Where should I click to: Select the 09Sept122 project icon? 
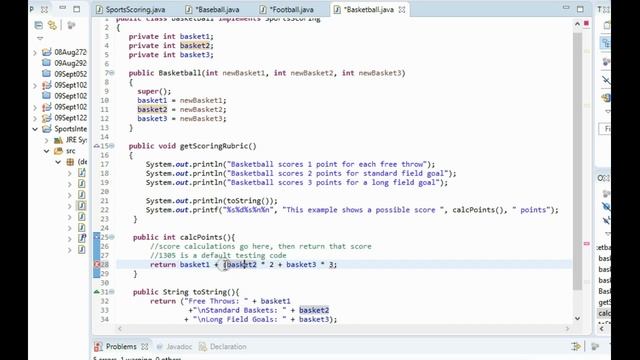(47, 118)
